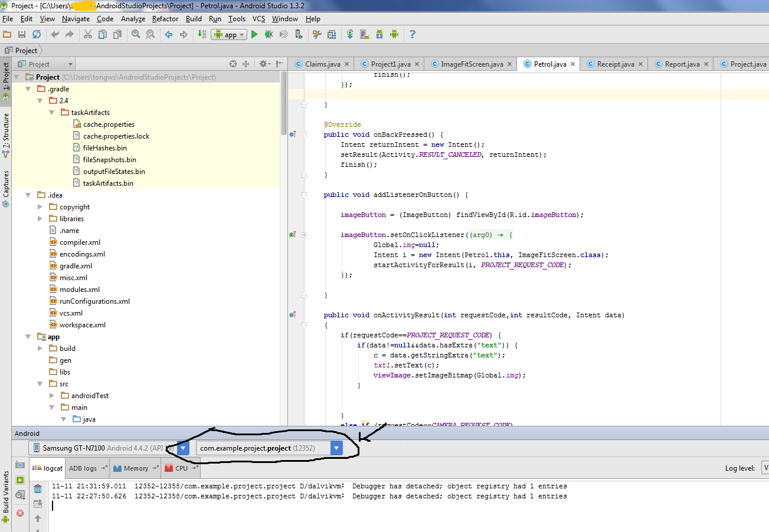Screen dimensions: 769x532
Task: Click the Make Project build icon
Action: pyautogui.click(x=202, y=35)
